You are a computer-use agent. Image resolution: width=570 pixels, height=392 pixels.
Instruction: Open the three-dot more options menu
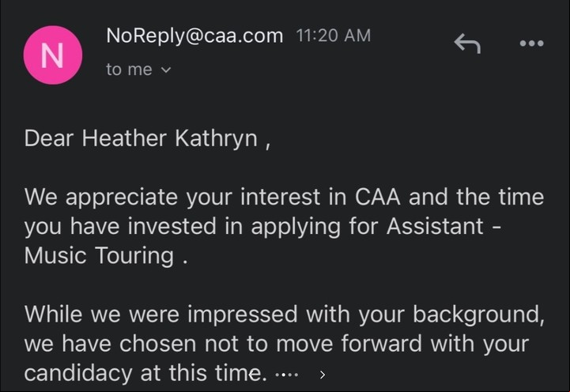tap(531, 43)
